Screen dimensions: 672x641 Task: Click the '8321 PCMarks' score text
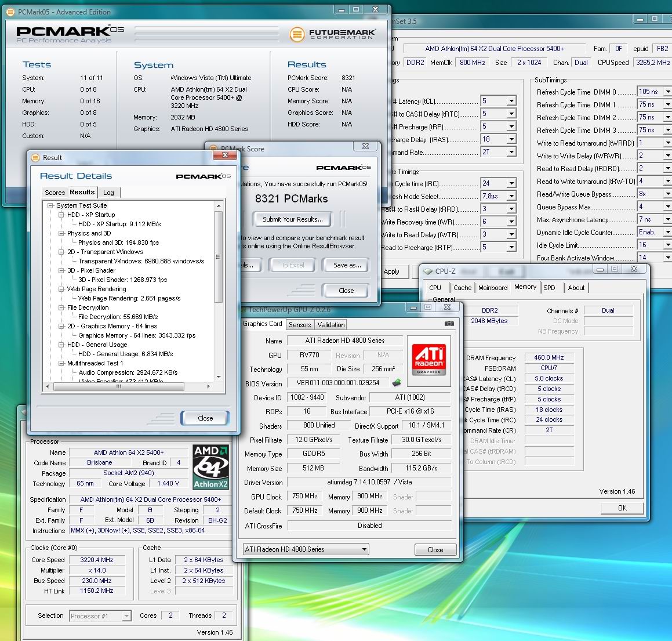click(x=292, y=199)
